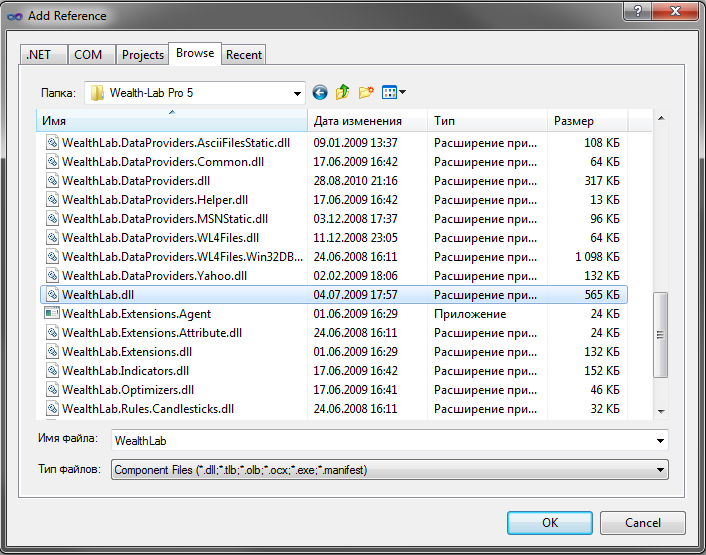Expand the Папка folder dropdown

[297, 94]
